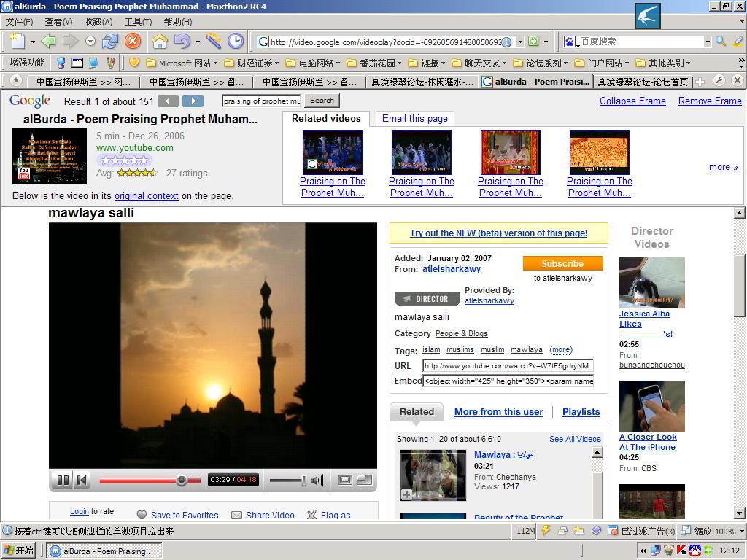Click the green go arrow beside address bar

click(x=533, y=42)
